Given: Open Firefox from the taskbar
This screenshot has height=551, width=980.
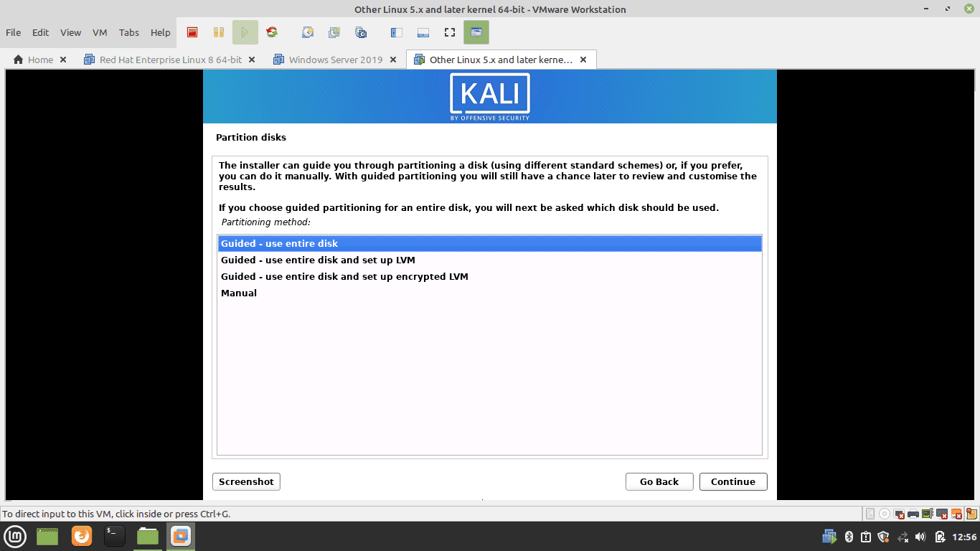Looking at the screenshot, I should tap(82, 536).
